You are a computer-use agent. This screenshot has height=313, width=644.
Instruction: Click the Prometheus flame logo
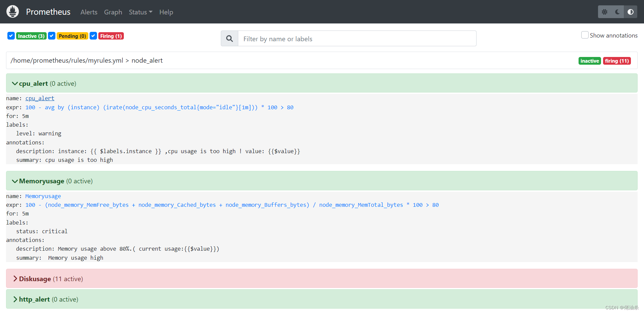click(x=12, y=12)
